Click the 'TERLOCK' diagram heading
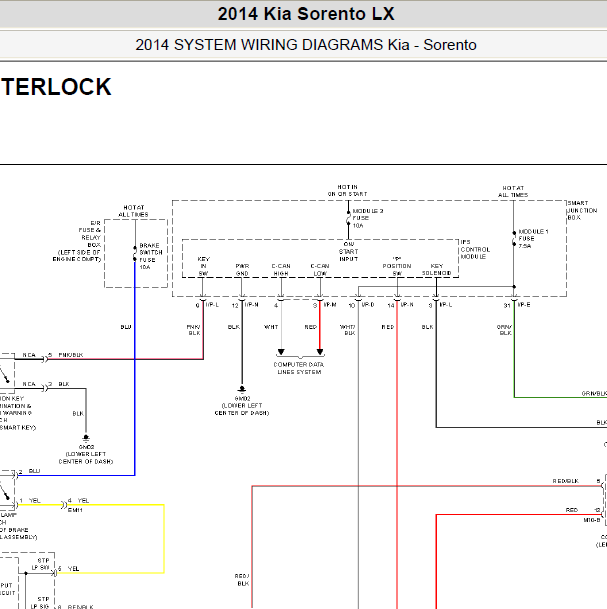Viewport: 607px width, 609px height. pyautogui.click(x=57, y=87)
